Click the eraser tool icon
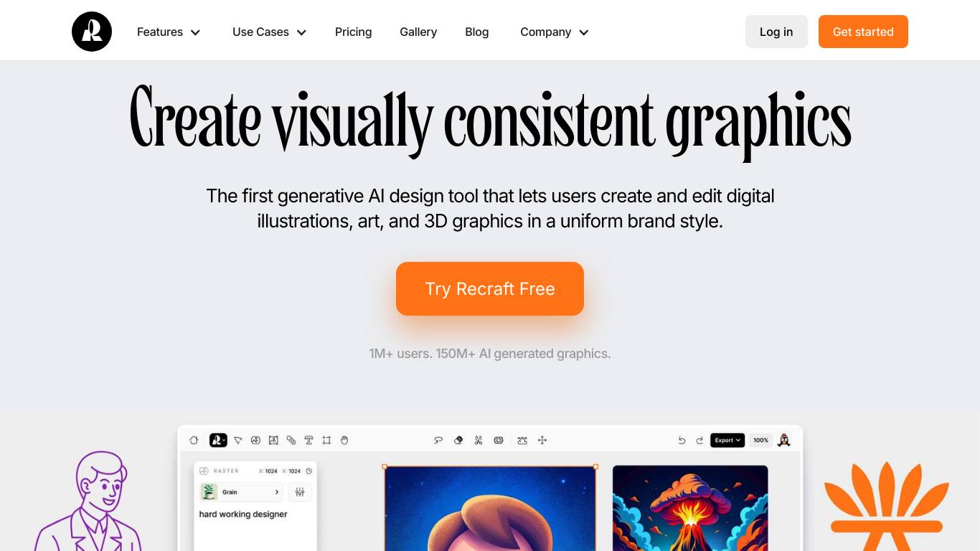980x551 pixels. 458,441
